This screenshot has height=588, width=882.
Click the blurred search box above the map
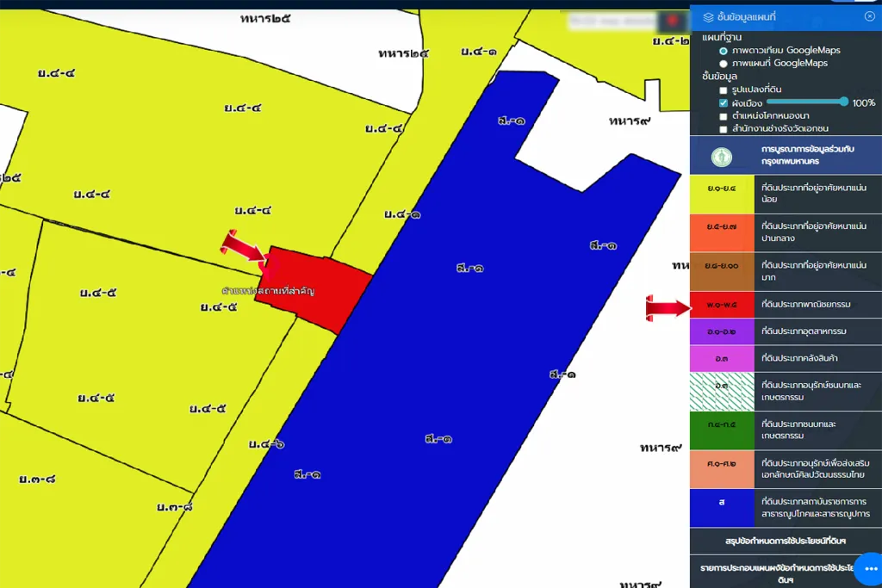click(612, 21)
